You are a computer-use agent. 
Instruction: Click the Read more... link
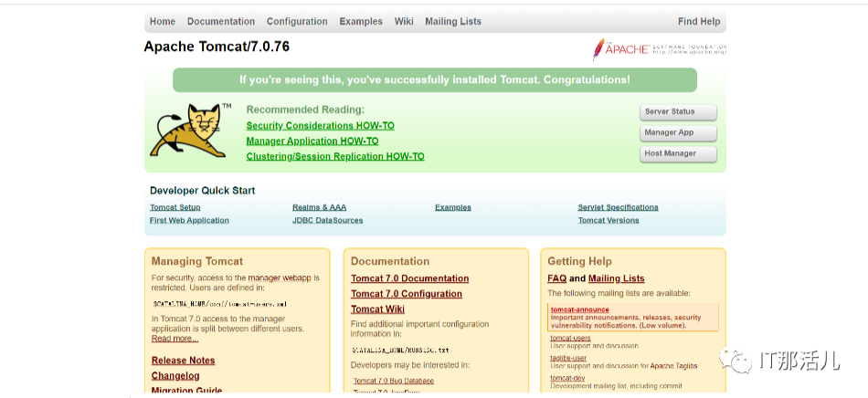click(x=175, y=339)
